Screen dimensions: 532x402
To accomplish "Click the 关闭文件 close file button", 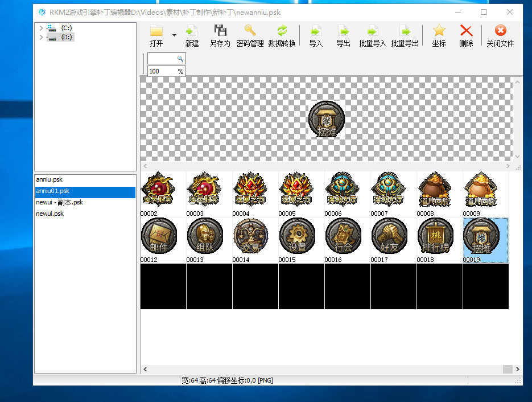I will (500, 32).
